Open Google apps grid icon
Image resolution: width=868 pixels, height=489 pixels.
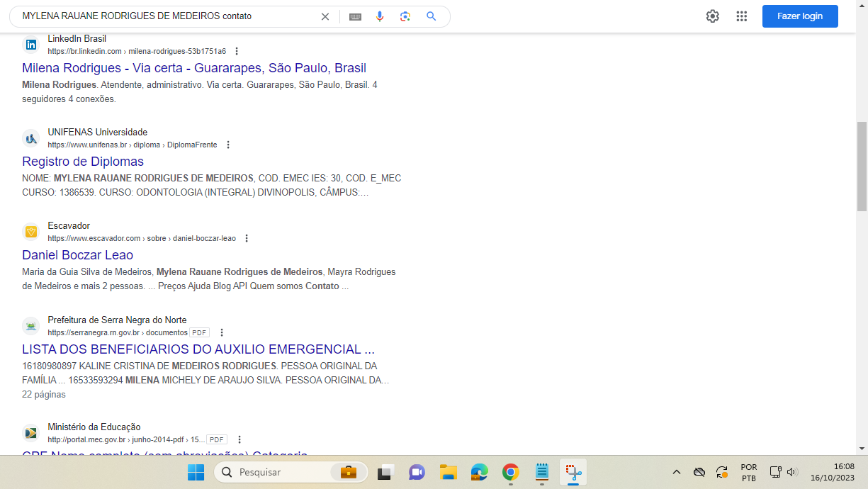coord(742,16)
